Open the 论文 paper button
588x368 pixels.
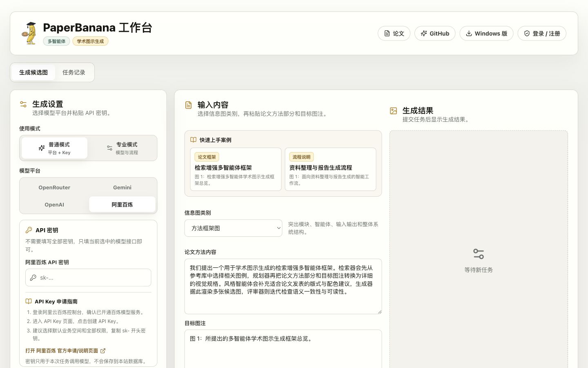[394, 34]
